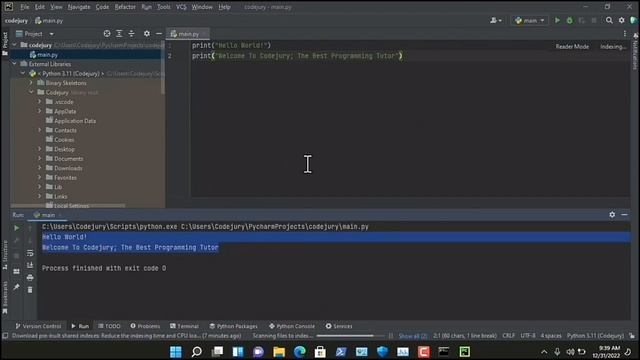Open Python Packages tool window
The image size is (640, 360).
coord(233,326)
